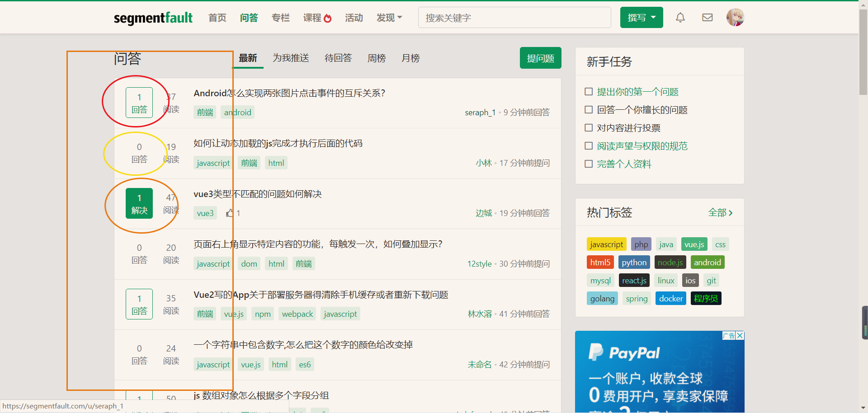868x413 pixels.
Task: Click the docker hot tag
Action: [x=671, y=298]
